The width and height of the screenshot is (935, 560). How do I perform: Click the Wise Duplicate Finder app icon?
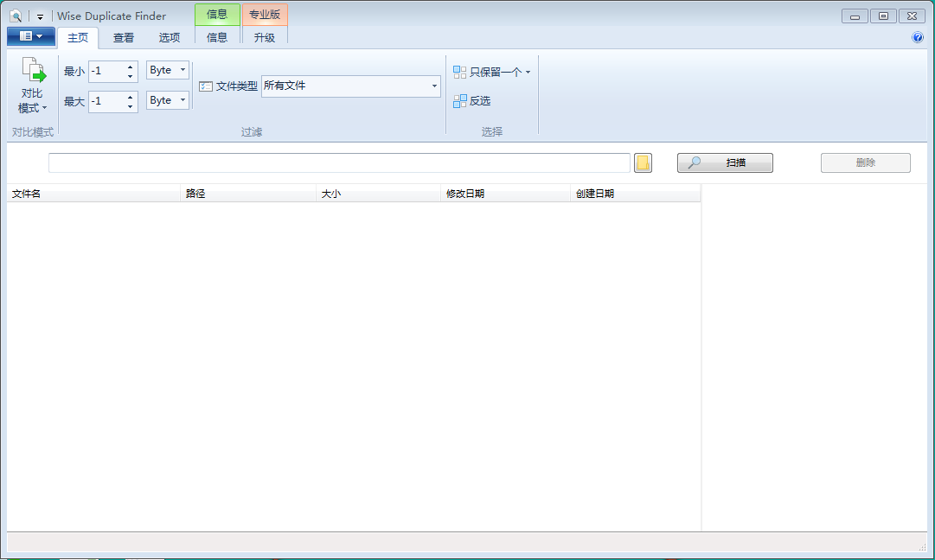(16, 16)
